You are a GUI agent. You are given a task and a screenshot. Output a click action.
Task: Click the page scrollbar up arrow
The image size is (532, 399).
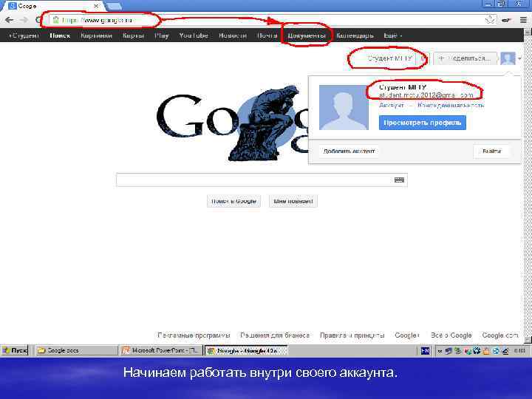click(x=528, y=32)
